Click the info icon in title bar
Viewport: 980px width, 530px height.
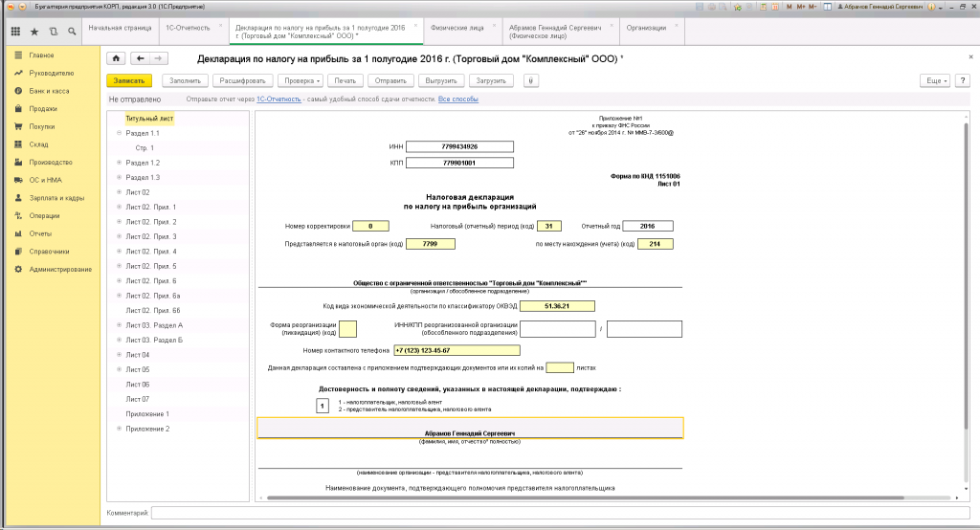click(x=931, y=7)
